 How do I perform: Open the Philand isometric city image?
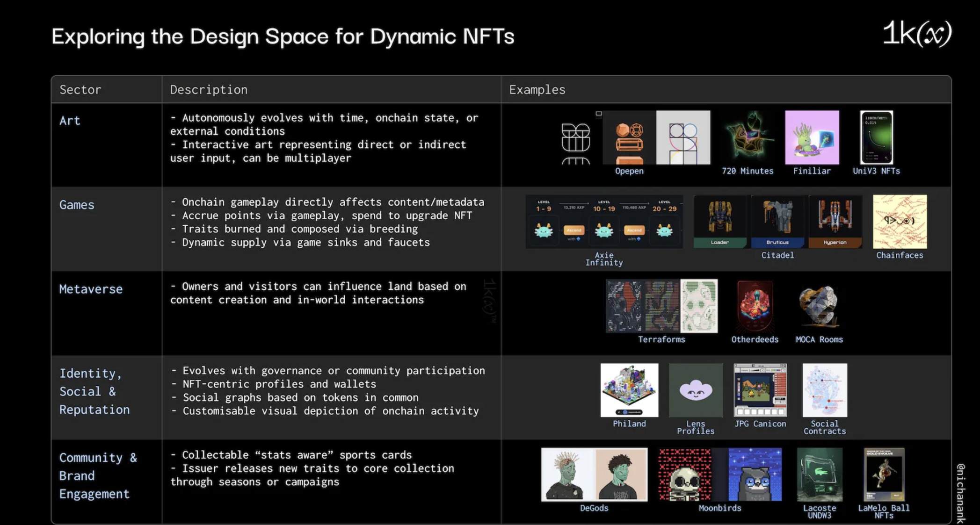(x=629, y=390)
